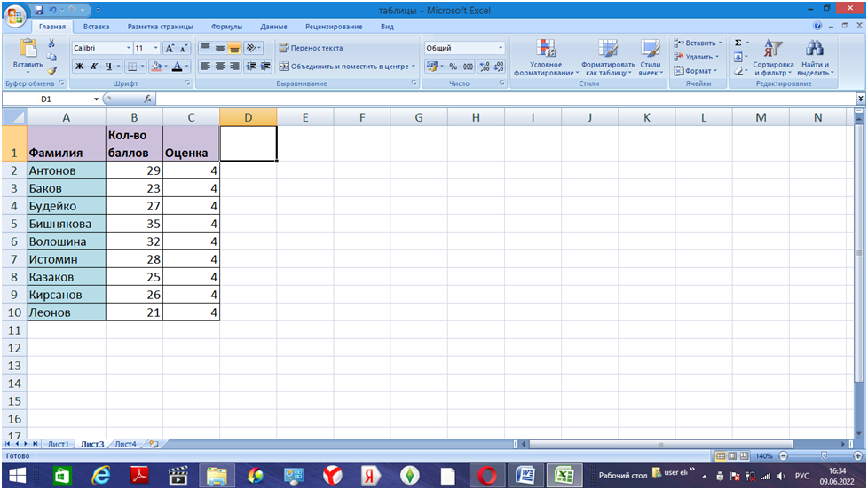The image size is (868, 490).
Task: Click Удалить in the Ячейки group
Action: [x=696, y=57]
